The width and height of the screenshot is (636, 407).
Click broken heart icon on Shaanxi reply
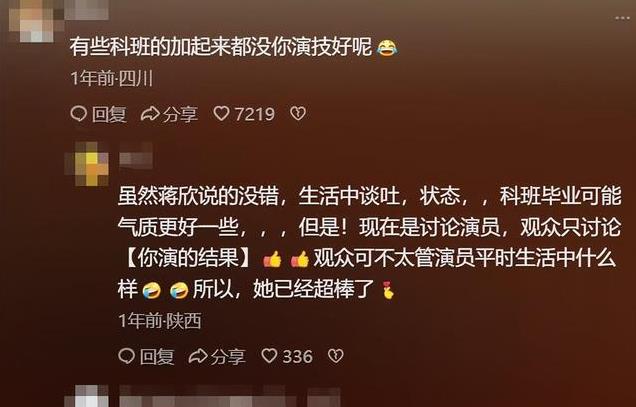[x=335, y=356]
